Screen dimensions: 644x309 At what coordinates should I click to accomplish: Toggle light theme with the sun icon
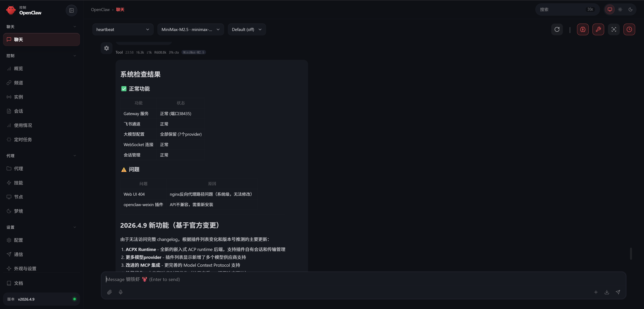pos(620,9)
